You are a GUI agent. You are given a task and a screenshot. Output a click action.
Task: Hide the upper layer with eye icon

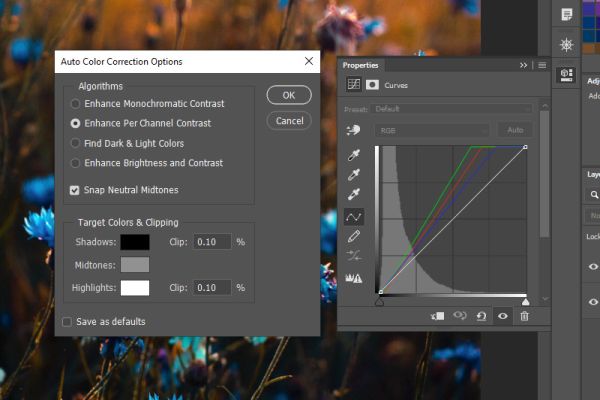point(593,267)
